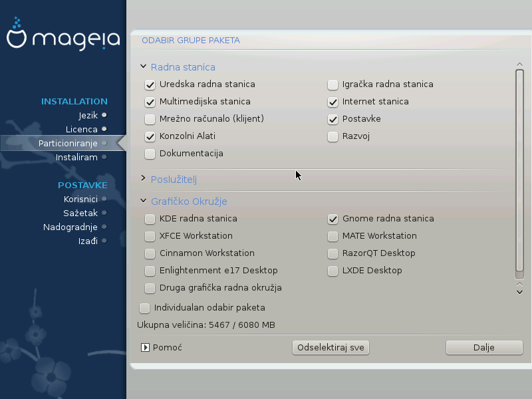This screenshot has height=399, width=532.
Task: Click the Radna stanica heading
Action: pyautogui.click(x=183, y=67)
